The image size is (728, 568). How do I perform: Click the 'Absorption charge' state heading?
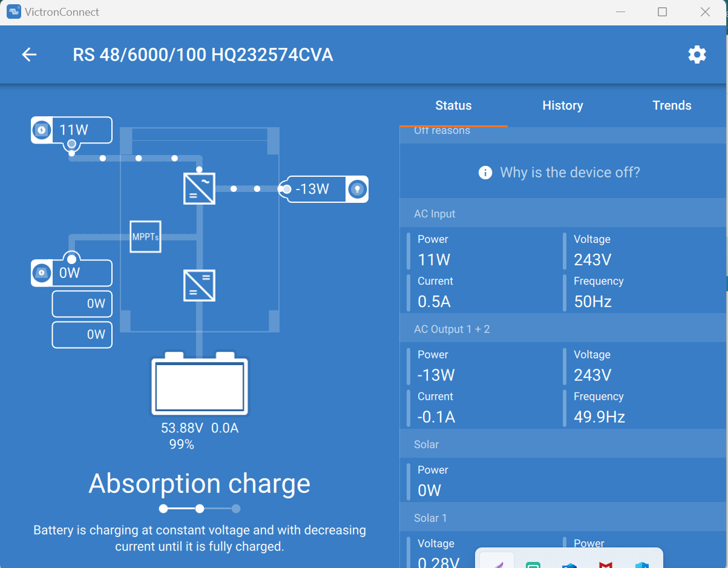(200, 483)
